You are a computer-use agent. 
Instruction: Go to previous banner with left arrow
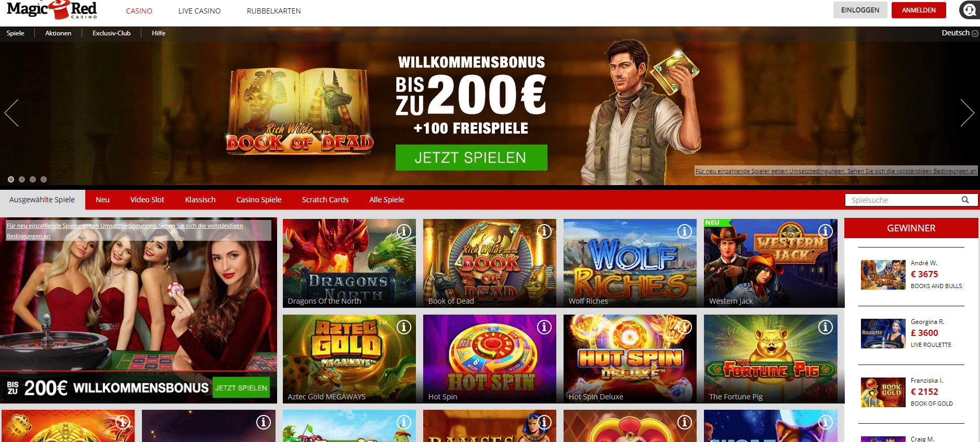(x=11, y=113)
